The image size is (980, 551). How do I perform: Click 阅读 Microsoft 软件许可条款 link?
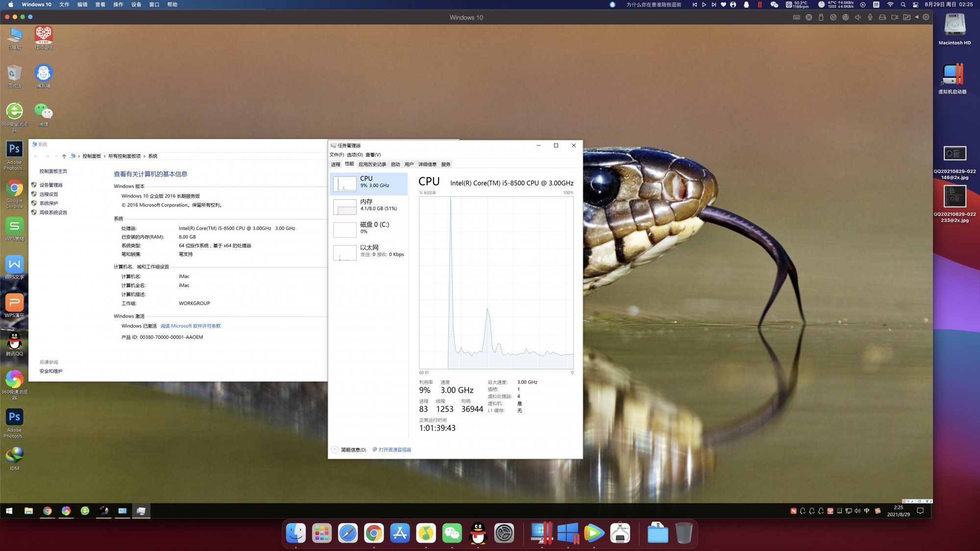[191, 326]
